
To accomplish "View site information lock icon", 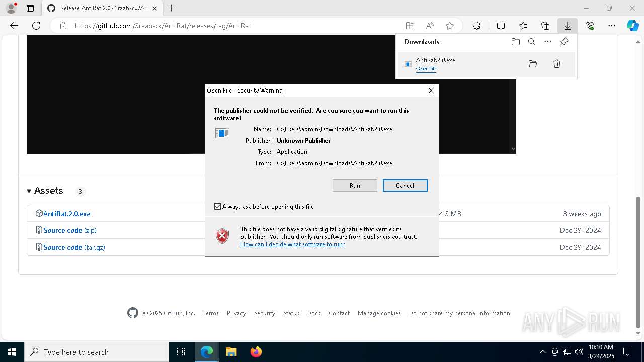I will pos(63,26).
